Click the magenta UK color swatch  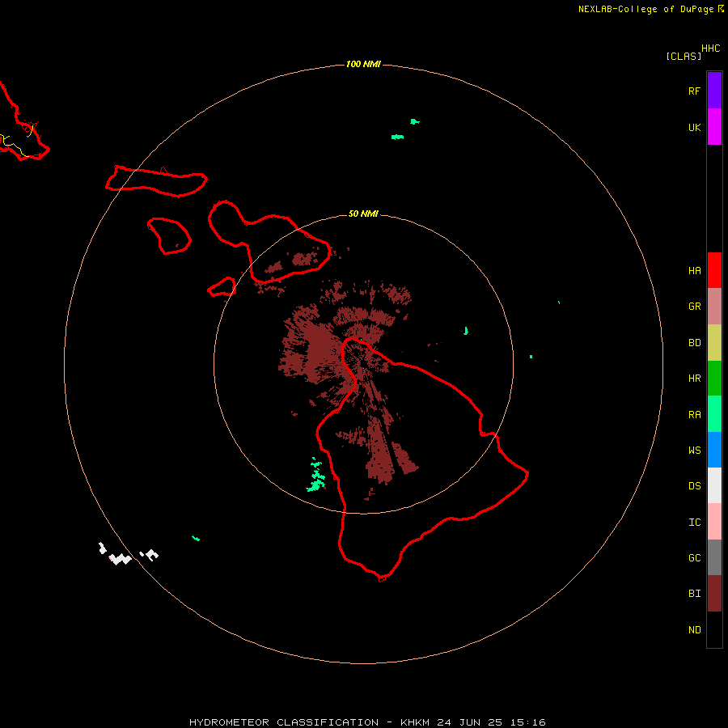coord(714,127)
